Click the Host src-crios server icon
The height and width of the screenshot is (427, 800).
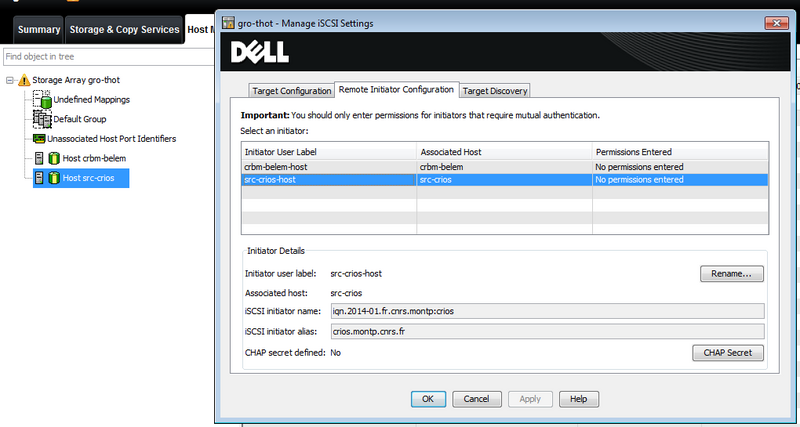pyautogui.click(x=46, y=178)
